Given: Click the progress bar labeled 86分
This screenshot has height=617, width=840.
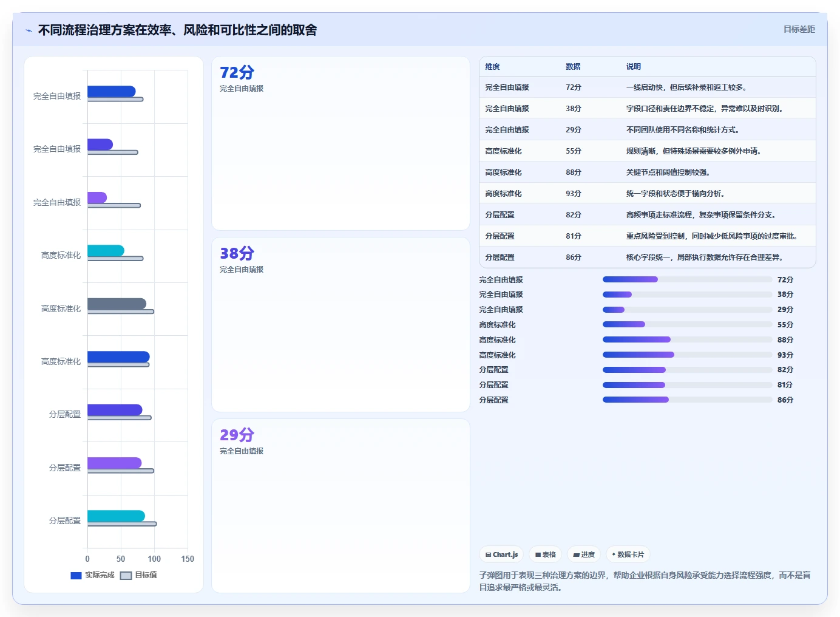Looking at the screenshot, I should point(687,400).
